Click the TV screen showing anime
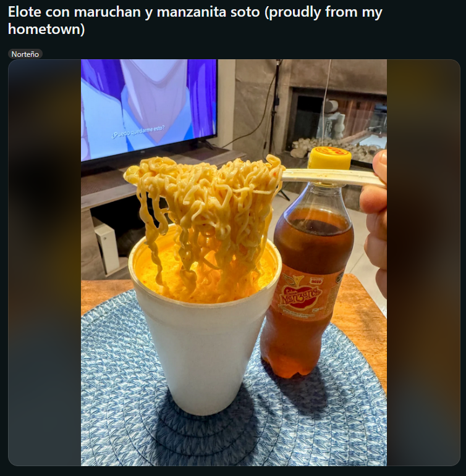This screenshot has width=466, height=476. (x=149, y=109)
